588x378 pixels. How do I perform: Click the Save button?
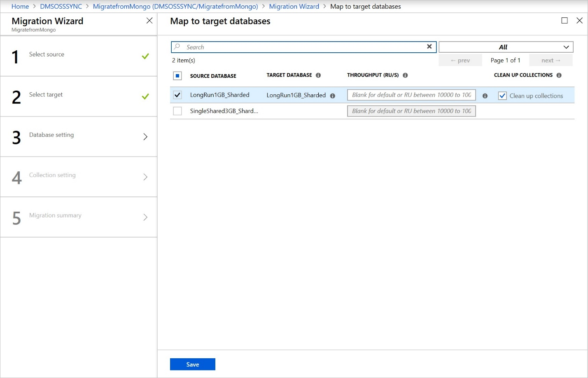193,364
